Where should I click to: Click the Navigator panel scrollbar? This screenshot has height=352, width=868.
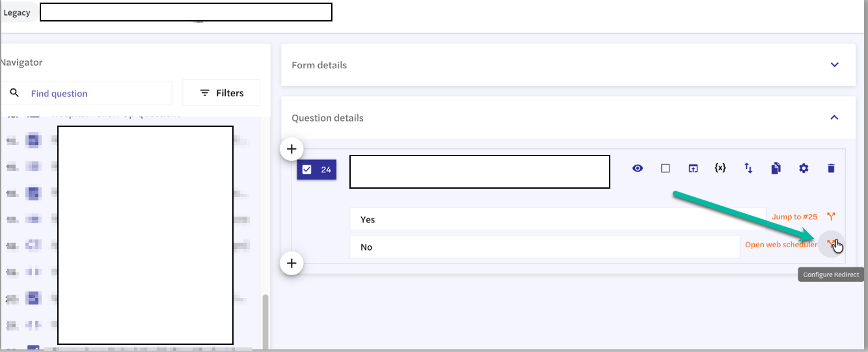point(265,320)
